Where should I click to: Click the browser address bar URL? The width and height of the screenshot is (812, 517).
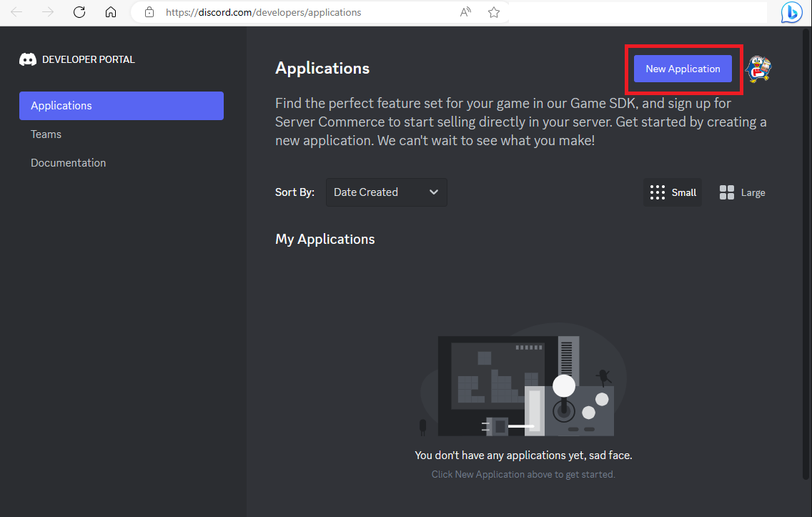(x=286, y=12)
